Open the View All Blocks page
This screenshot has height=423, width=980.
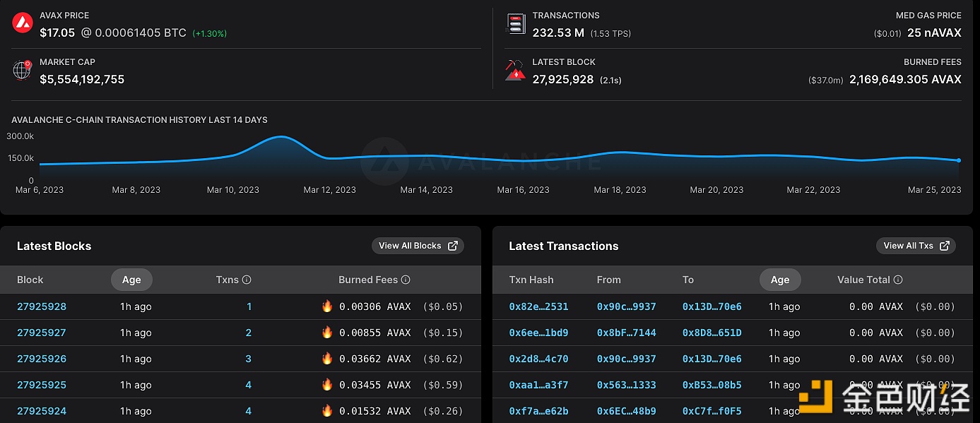coord(418,246)
